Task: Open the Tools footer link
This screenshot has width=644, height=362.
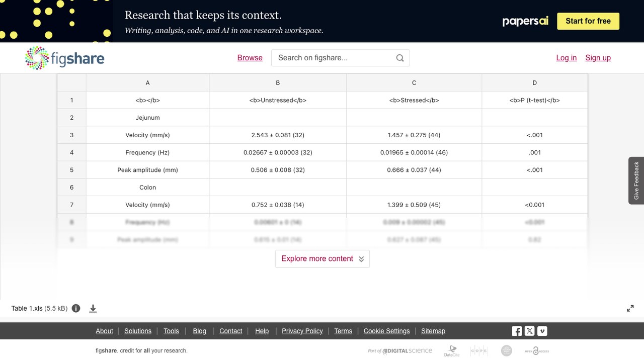Action: (x=171, y=331)
